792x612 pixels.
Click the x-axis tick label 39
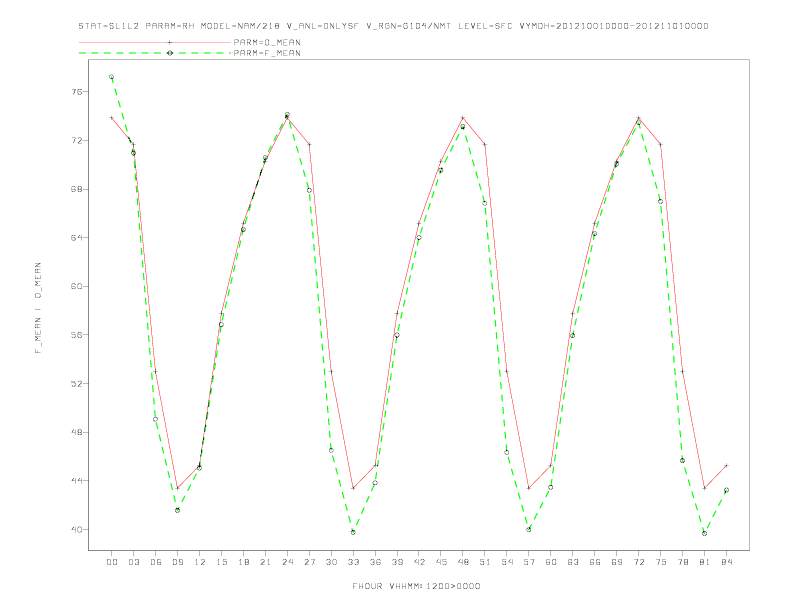(x=397, y=562)
